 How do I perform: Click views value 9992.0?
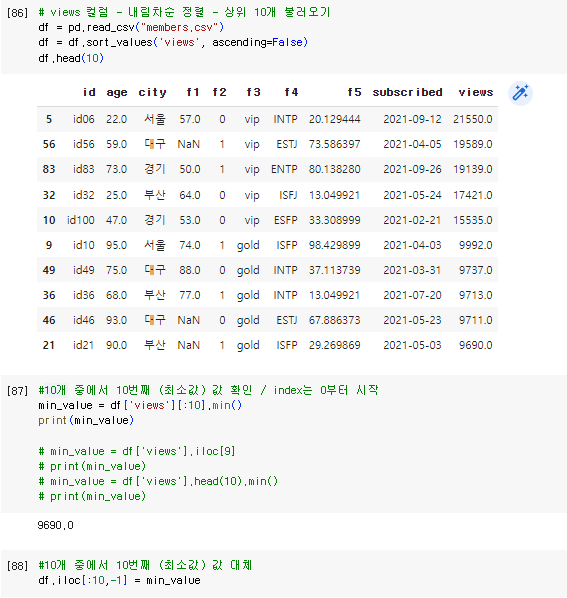[475, 245]
